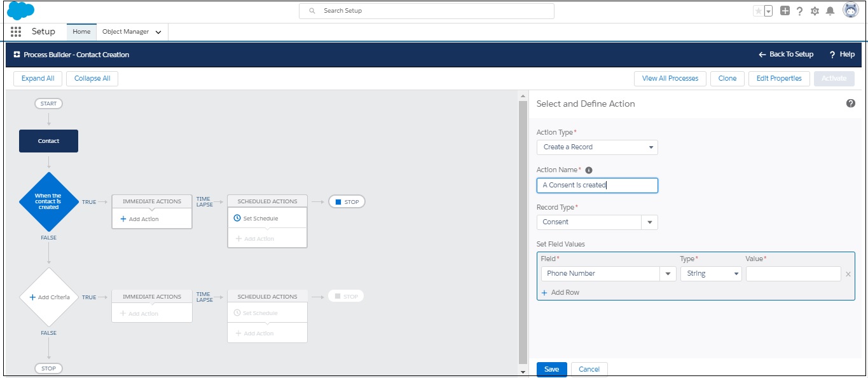The width and height of the screenshot is (868, 378).
Task: Open the global actions plus icon
Action: coord(785,11)
